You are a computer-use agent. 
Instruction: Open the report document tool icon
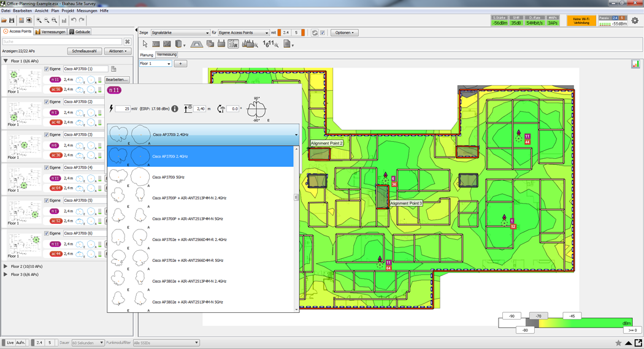(x=288, y=44)
